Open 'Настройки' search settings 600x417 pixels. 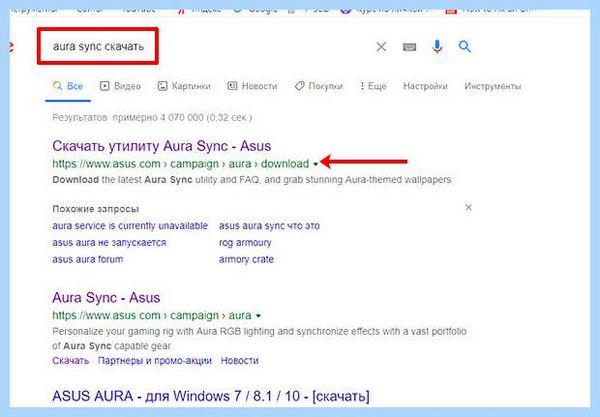(x=425, y=86)
